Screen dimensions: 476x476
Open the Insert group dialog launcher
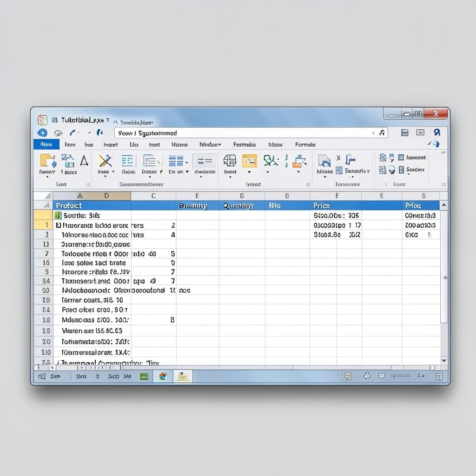tap(309, 184)
